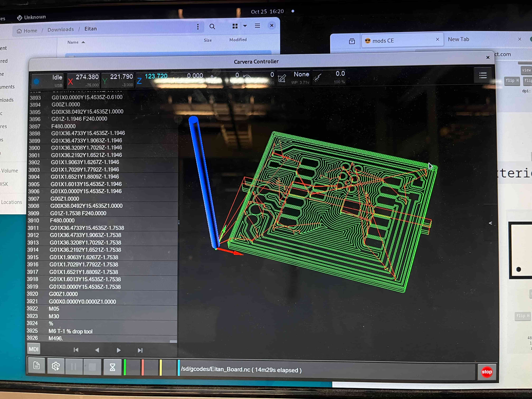The image size is (532, 399).
Task: Switch to the New Tab browser tab
Action: click(x=458, y=39)
